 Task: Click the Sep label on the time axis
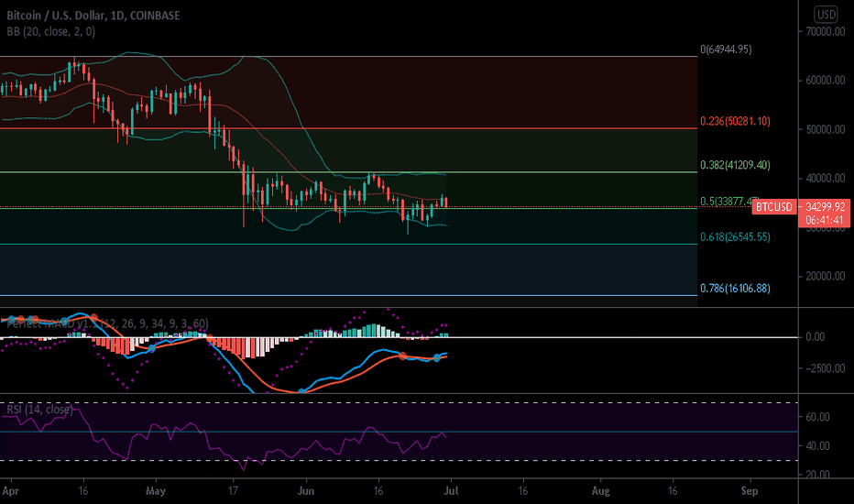(x=750, y=491)
